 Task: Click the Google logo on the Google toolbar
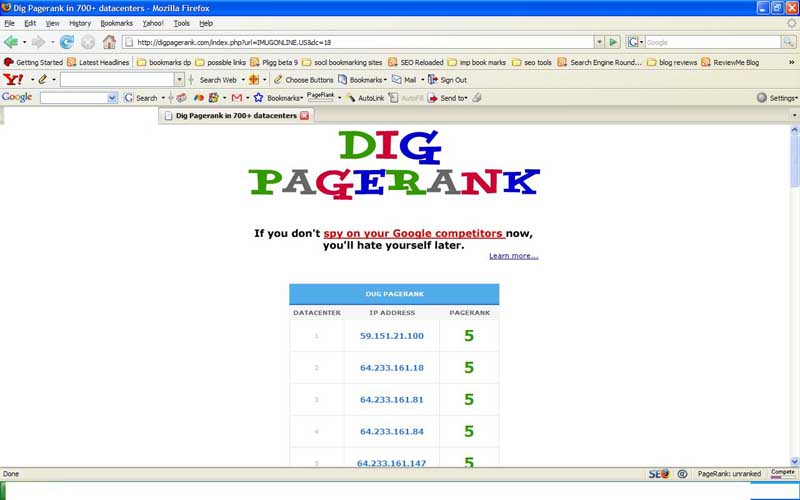tap(17, 97)
